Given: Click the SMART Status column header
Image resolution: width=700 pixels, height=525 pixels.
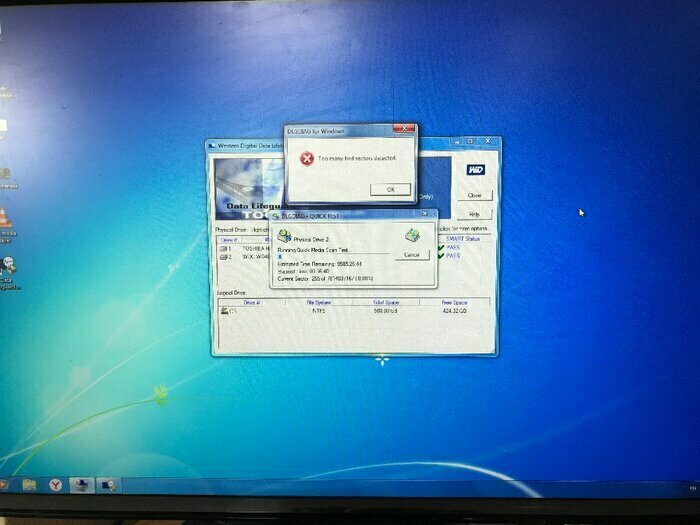Looking at the screenshot, I should tap(462, 239).
